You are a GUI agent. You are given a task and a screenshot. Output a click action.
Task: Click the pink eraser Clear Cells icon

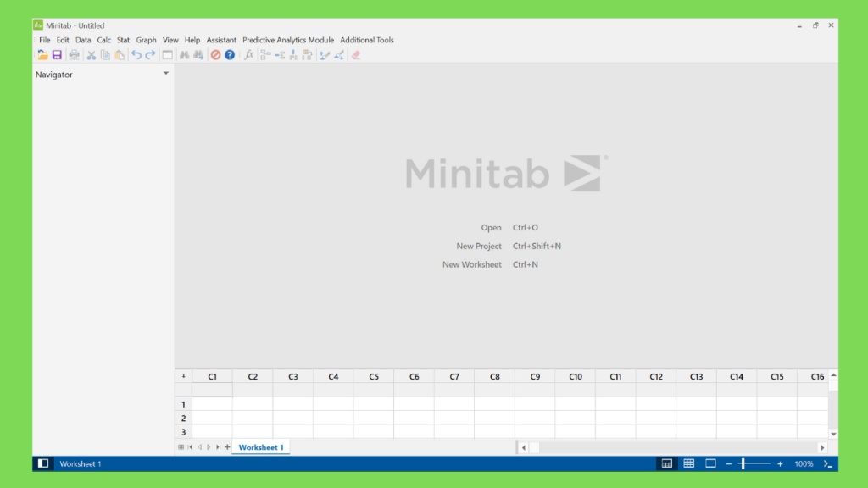356,55
